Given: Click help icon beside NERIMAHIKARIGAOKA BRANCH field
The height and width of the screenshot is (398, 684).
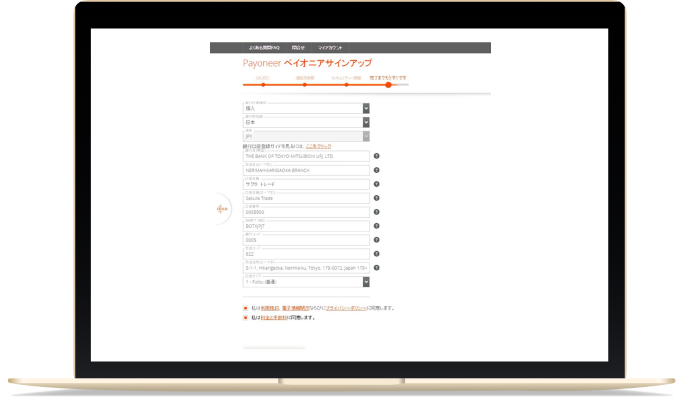Looking at the screenshot, I should pos(376,170).
